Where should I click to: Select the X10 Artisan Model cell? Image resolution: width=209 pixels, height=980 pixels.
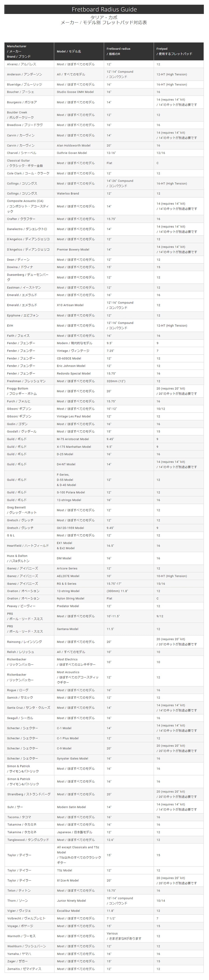click(79, 305)
